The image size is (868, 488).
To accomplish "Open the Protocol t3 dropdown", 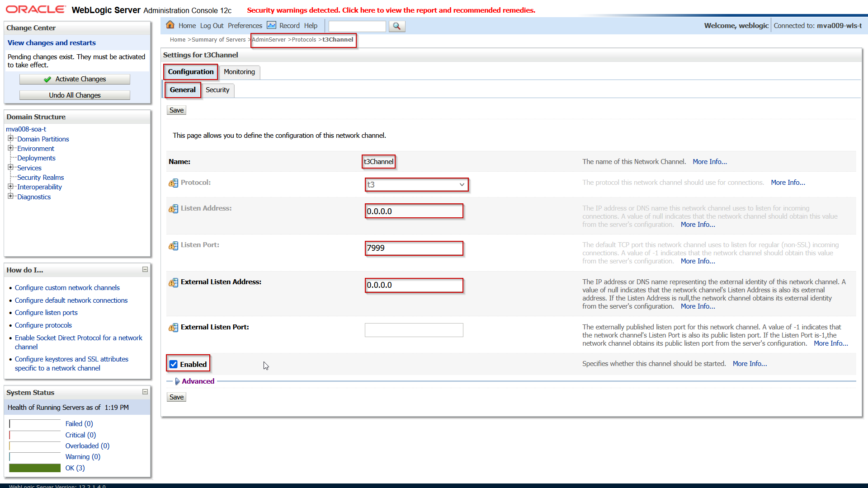I will [416, 184].
